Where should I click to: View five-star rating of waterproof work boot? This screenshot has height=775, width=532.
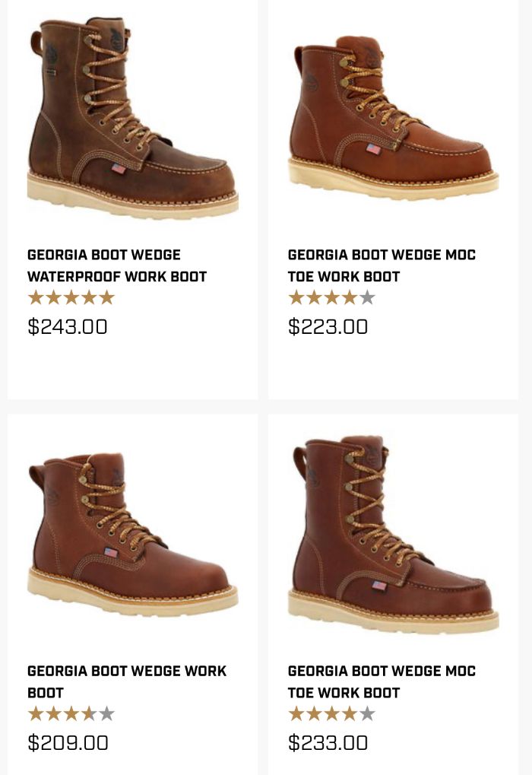(x=71, y=297)
